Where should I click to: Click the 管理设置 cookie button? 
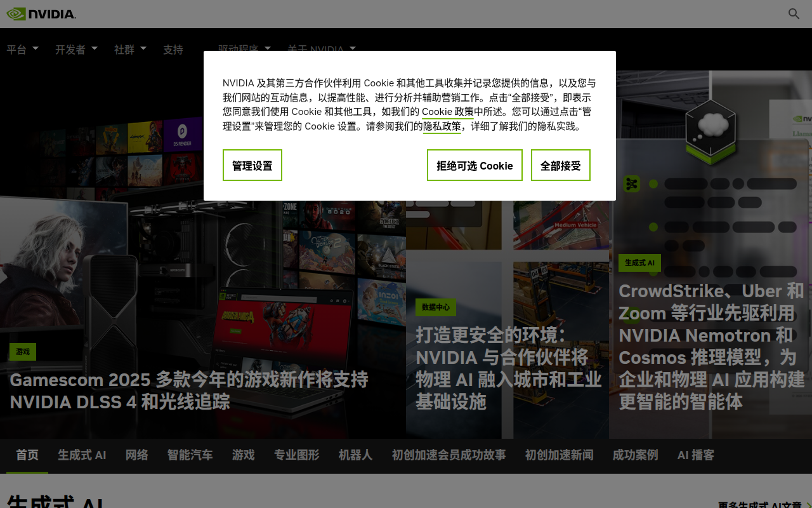coord(252,165)
